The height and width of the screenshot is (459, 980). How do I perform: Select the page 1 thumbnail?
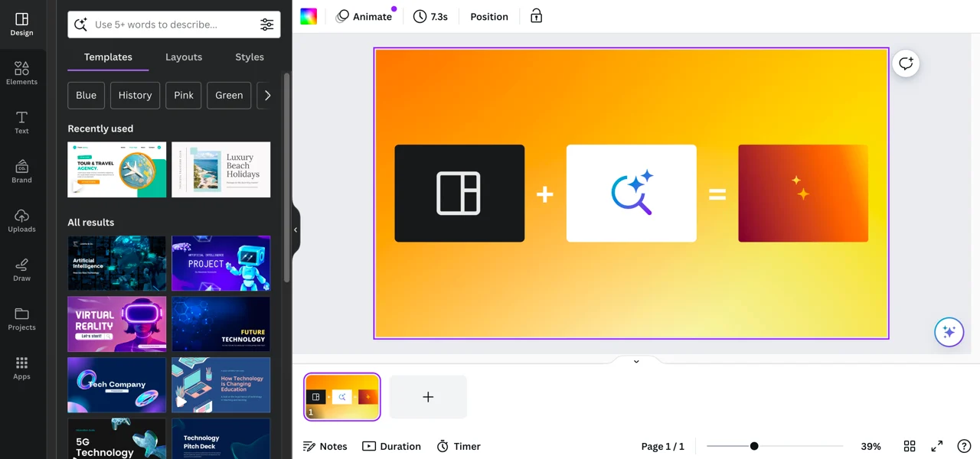[x=342, y=397]
